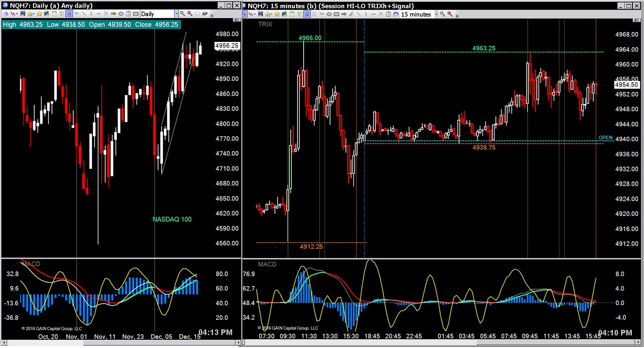
Task: Toggle crosshair cursor icon in 15 minutes toolbar
Action: 245,14
